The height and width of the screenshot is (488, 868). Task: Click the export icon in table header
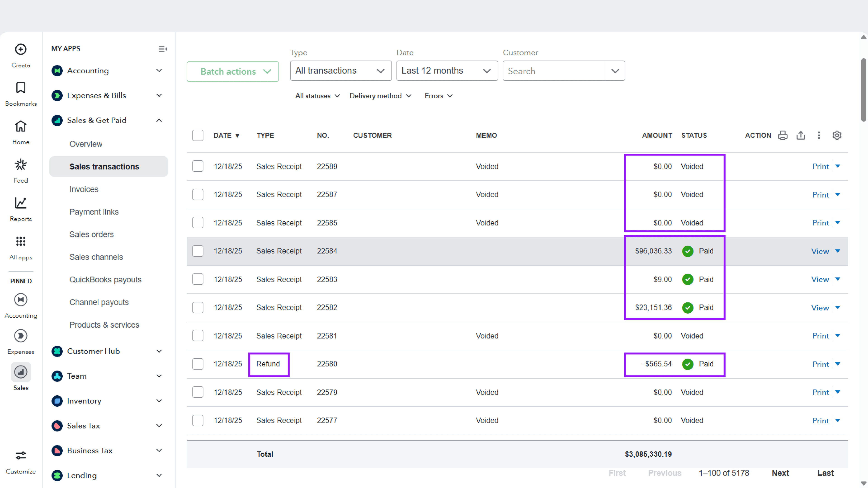(x=801, y=135)
